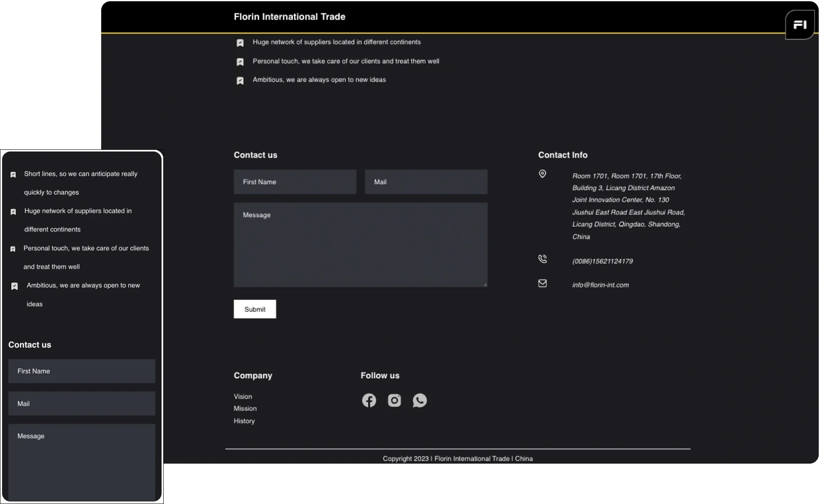
Task: Click 'Personal touch' line in desktop view
Action: click(x=346, y=61)
